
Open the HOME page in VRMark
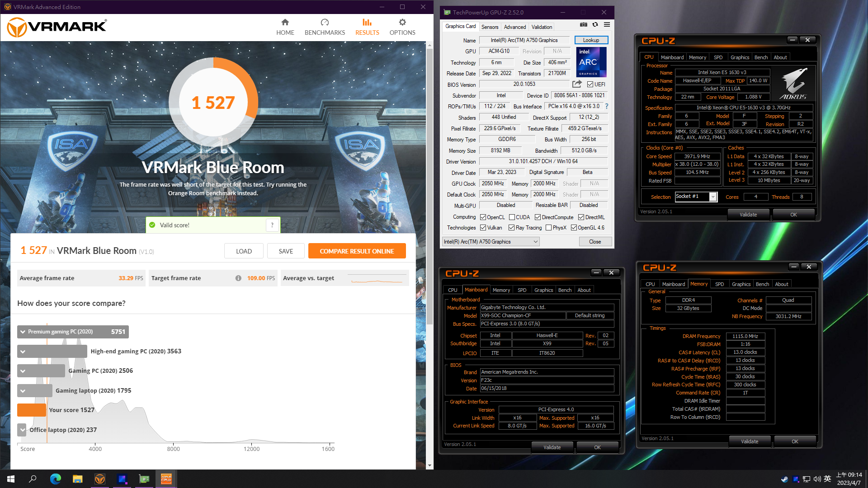point(285,27)
